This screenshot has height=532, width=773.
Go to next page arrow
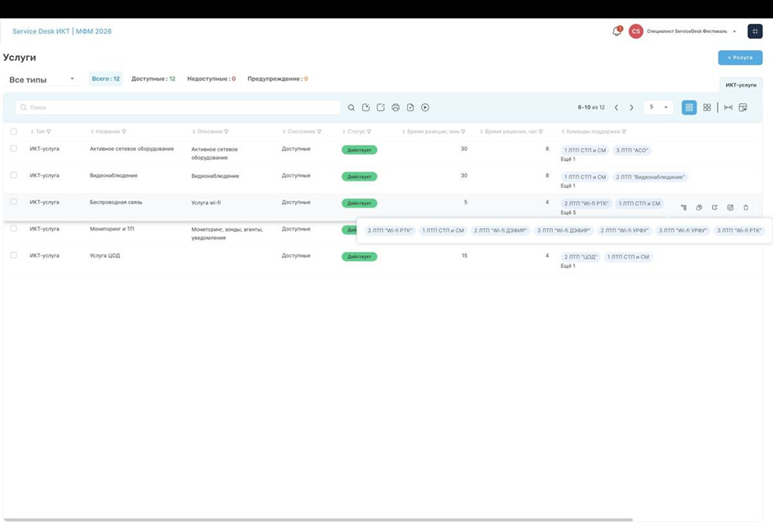631,107
